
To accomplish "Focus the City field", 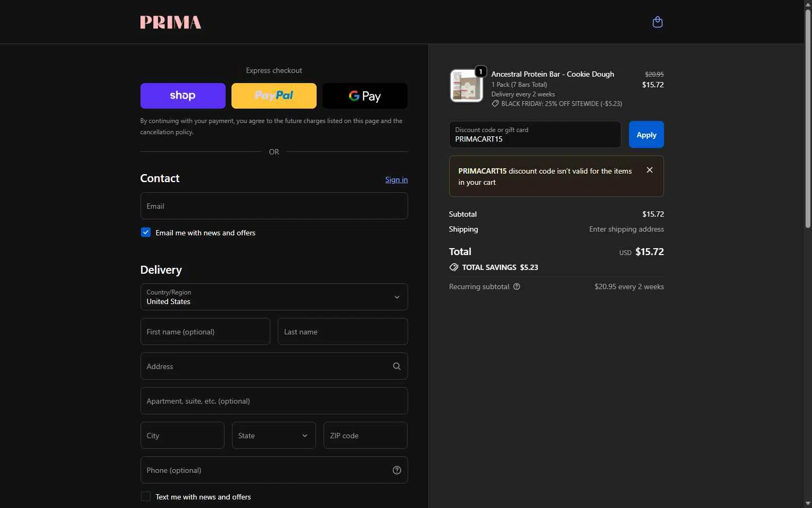I will click(x=183, y=436).
